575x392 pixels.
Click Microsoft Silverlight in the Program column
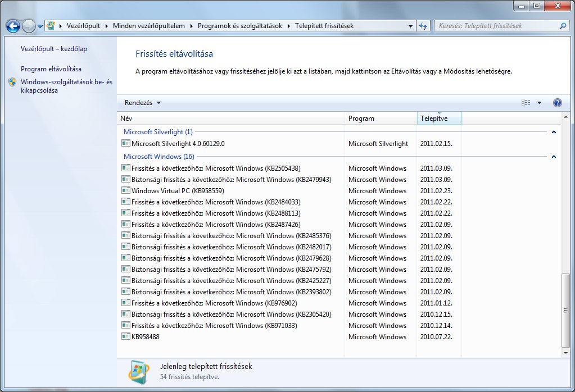pos(378,144)
